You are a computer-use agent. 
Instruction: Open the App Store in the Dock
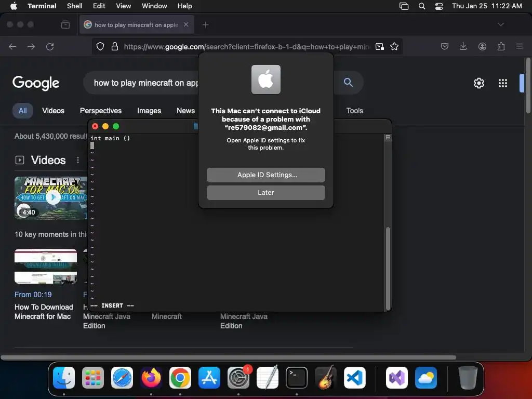(209, 378)
